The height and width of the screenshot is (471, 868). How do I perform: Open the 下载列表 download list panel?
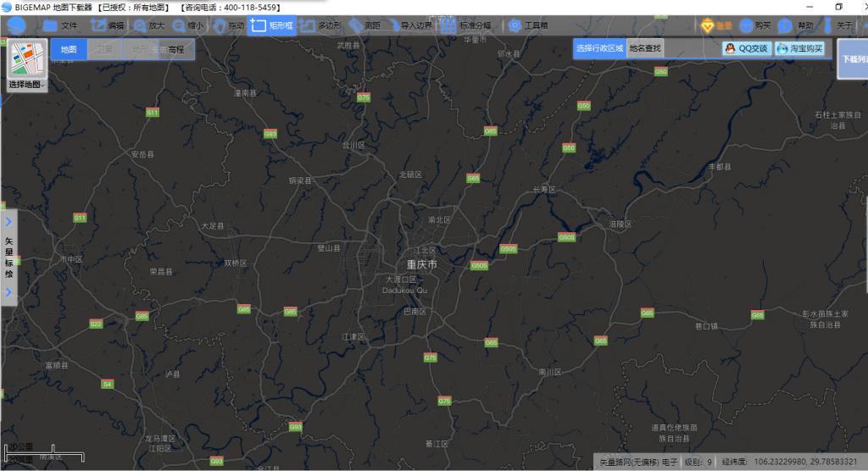coord(853,59)
